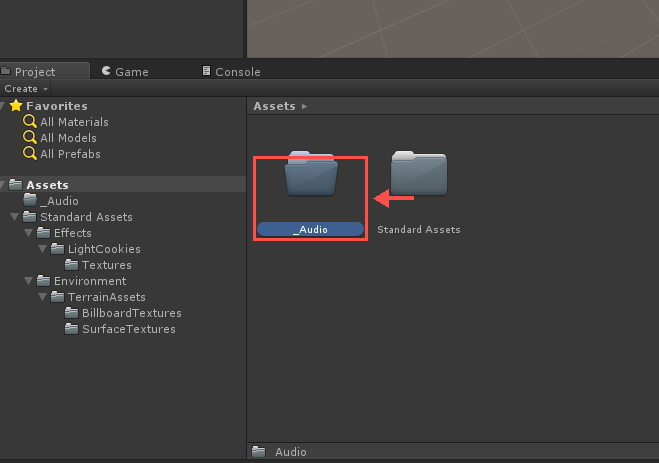Switch to the Project tab
659x463 pixels.
pos(44,71)
